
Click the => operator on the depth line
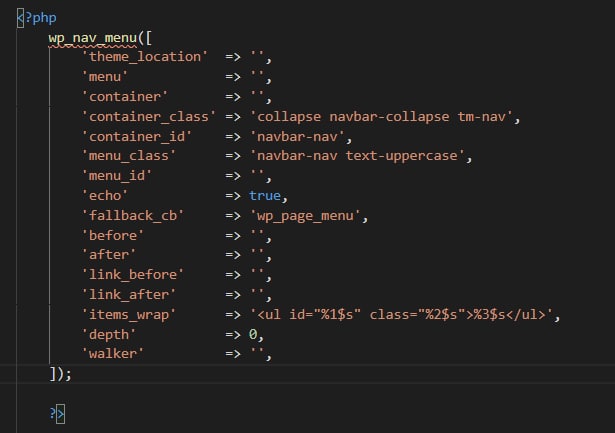click(233, 335)
